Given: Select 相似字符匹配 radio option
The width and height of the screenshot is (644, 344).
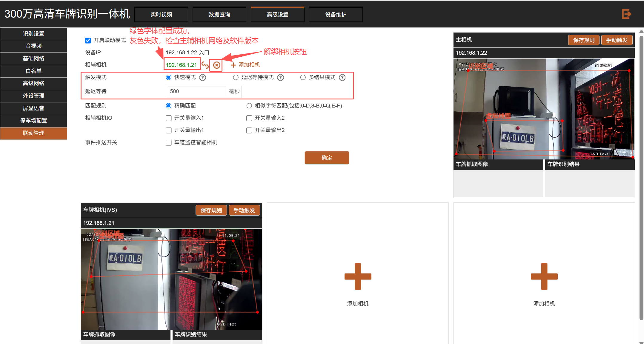Looking at the screenshot, I should (x=249, y=106).
